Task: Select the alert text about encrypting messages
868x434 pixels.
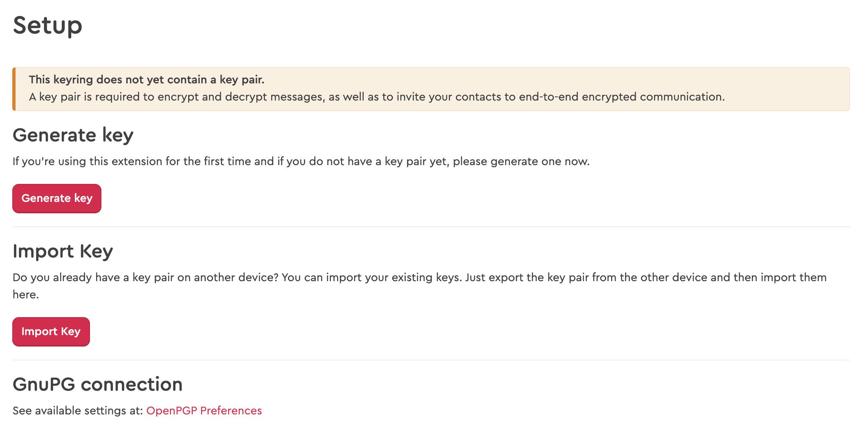Action: point(377,97)
